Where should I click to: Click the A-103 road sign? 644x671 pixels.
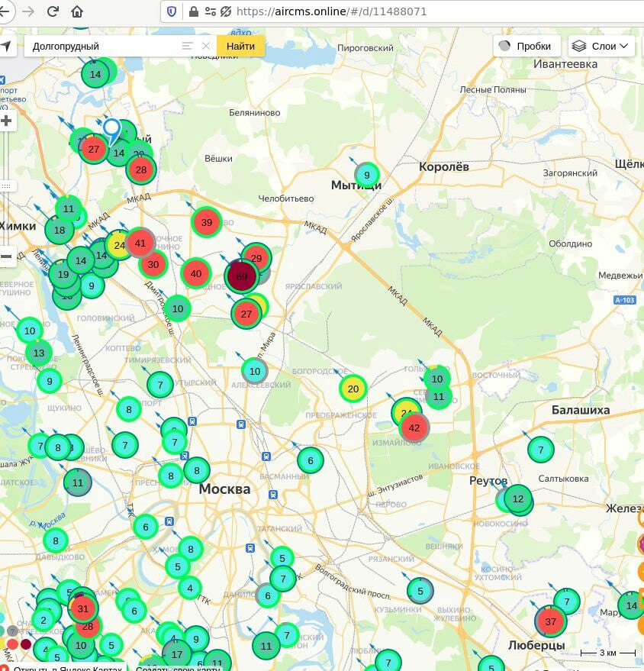tap(625, 300)
